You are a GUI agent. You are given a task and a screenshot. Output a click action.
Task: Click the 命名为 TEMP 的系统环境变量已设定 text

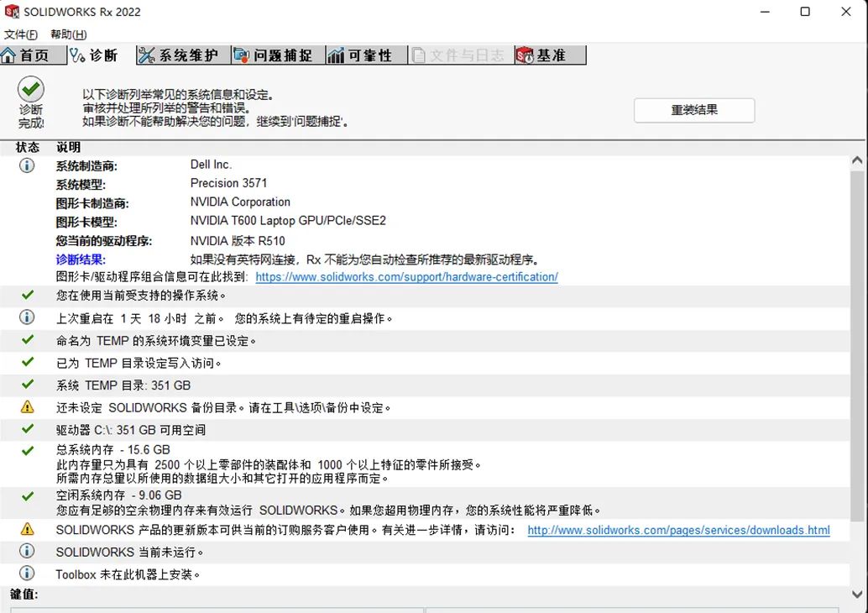pos(156,341)
